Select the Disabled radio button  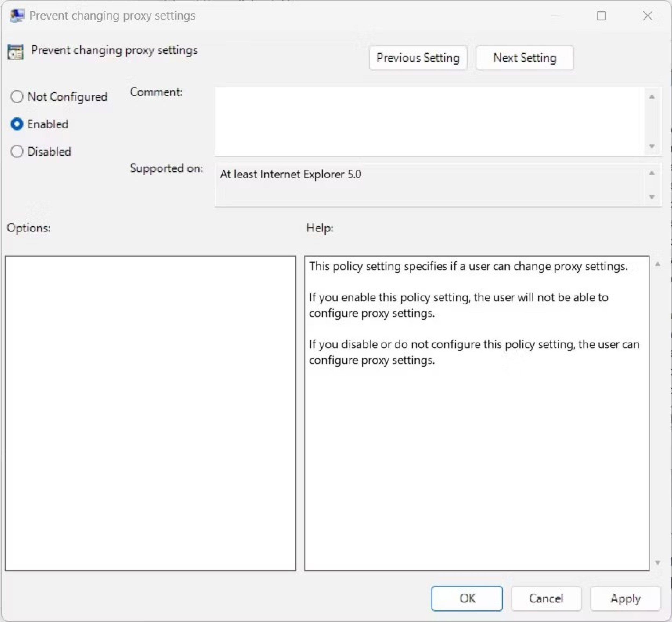coord(16,151)
